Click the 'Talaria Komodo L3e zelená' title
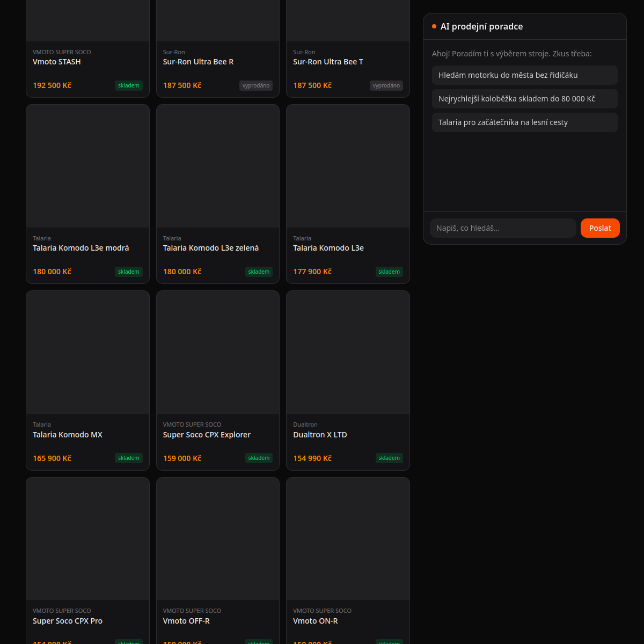The width and height of the screenshot is (644, 644). (x=211, y=248)
